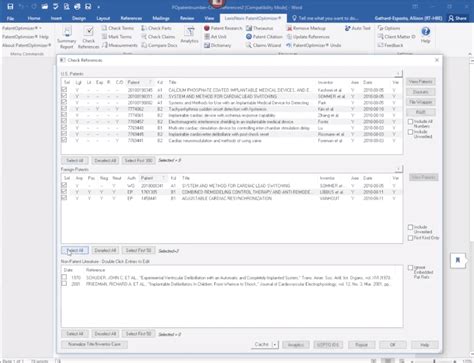Click the Share button

coord(457,18)
